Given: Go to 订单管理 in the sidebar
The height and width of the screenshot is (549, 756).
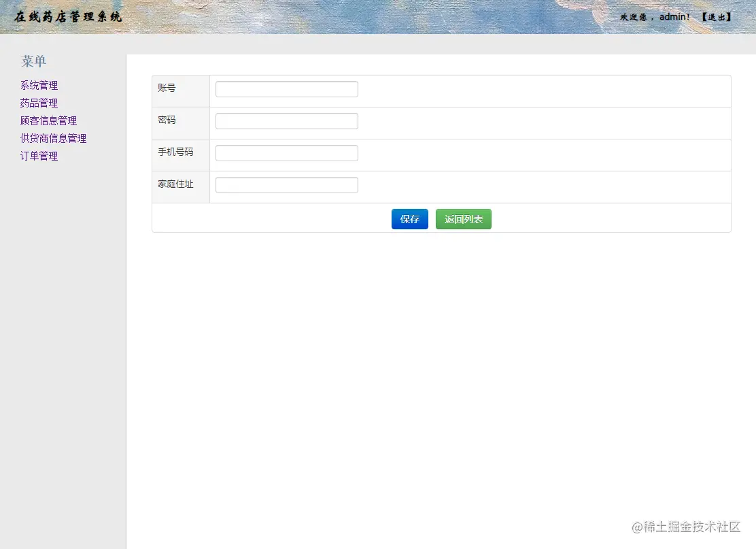Looking at the screenshot, I should coord(39,156).
